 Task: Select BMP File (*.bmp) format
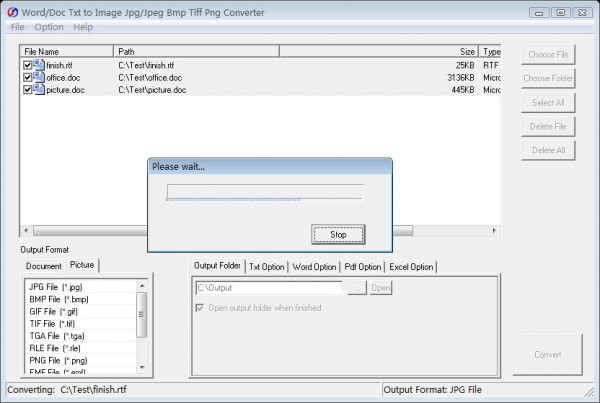pos(80,299)
